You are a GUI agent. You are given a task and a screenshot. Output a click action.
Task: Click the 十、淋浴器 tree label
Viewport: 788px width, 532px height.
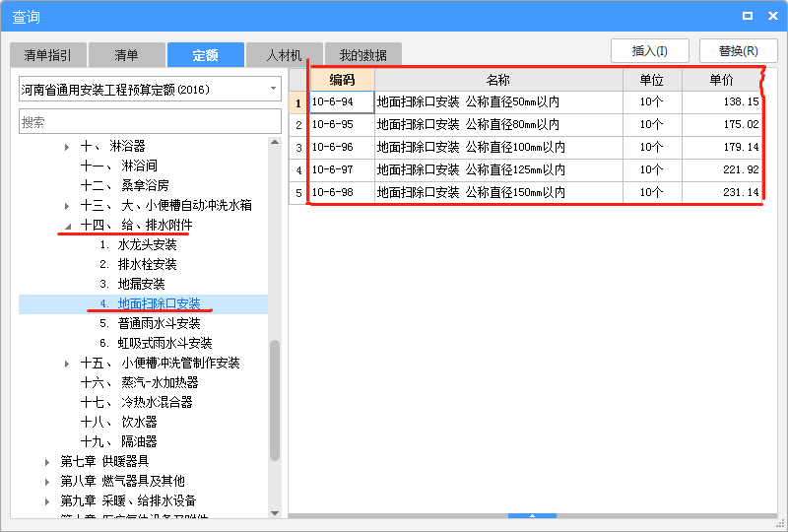(x=112, y=147)
